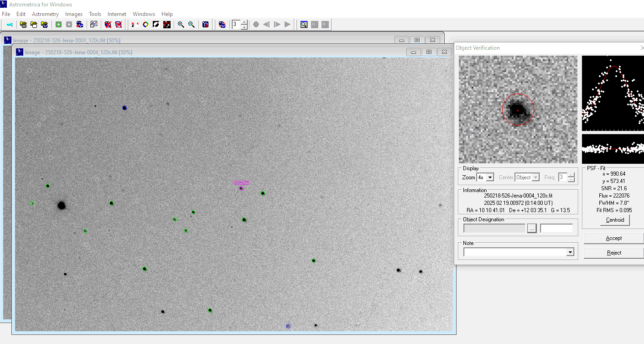Run Astrometric Data Reduction (green star icon)
This screenshot has height=344, width=644.
(x=58, y=25)
